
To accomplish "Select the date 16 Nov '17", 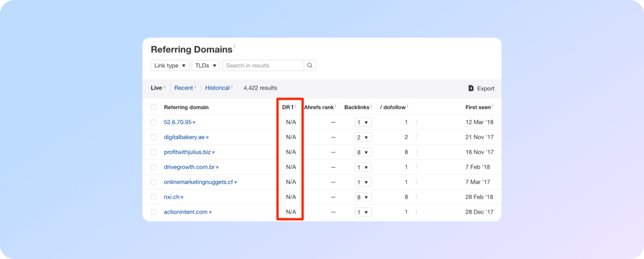I will click(479, 152).
